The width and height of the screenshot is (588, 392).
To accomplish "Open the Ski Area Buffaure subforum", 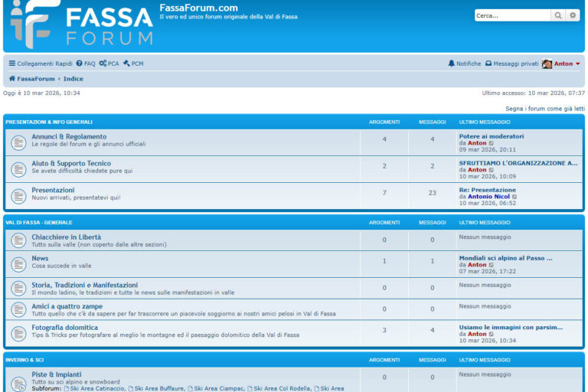I will tap(156, 389).
